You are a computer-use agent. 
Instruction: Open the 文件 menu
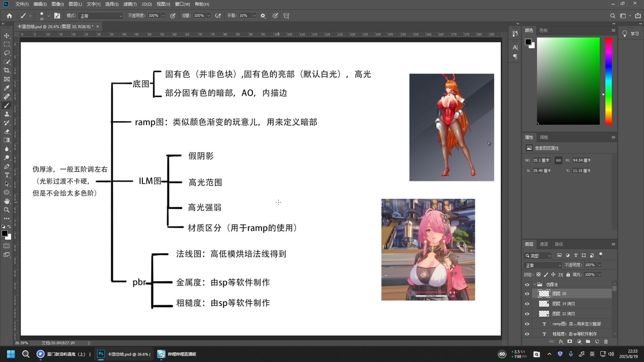click(x=22, y=4)
